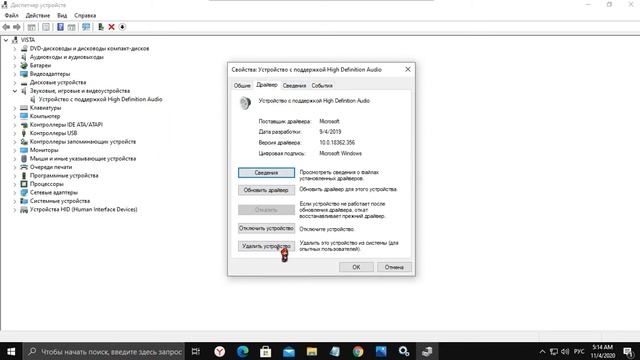Select Мониторы in the device tree
The height and width of the screenshot is (360, 640).
coord(44,150)
